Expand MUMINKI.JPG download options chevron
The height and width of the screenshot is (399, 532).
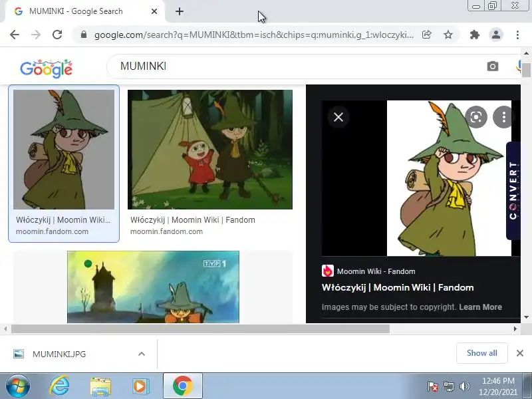pyautogui.click(x=142, y=354)
